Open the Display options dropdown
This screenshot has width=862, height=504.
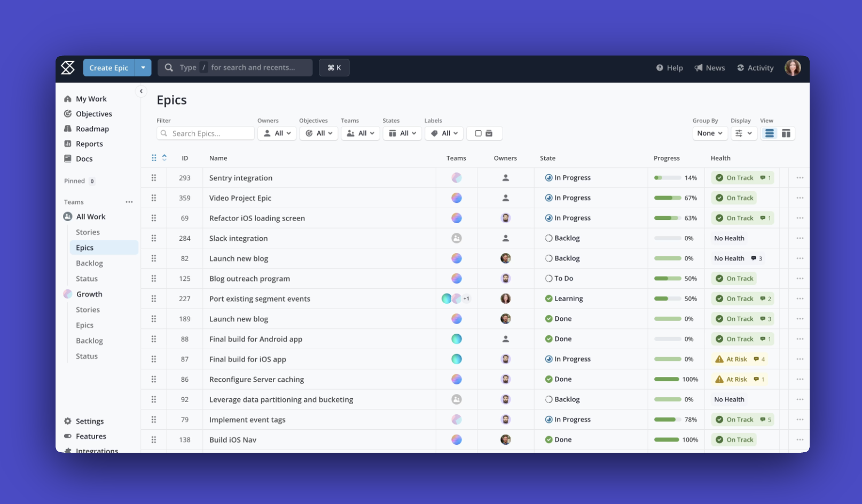tap(743, 133)
